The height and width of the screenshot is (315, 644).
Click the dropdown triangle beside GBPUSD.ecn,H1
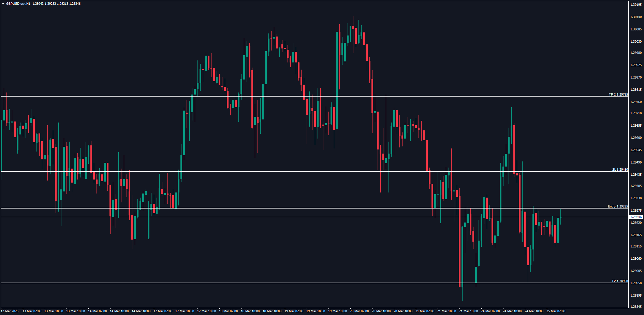[3, 4]
